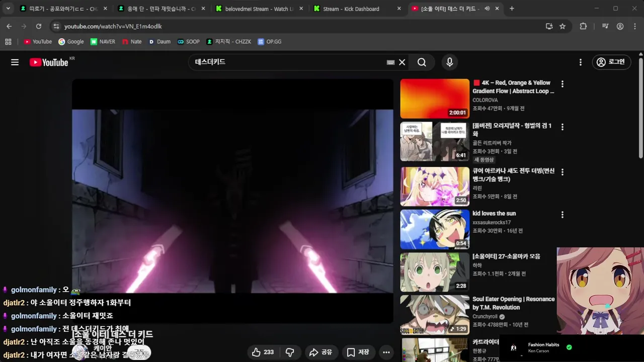Close the Kick Dashboard tab
This screenshot has height=362, width=644.
point(399,9)
